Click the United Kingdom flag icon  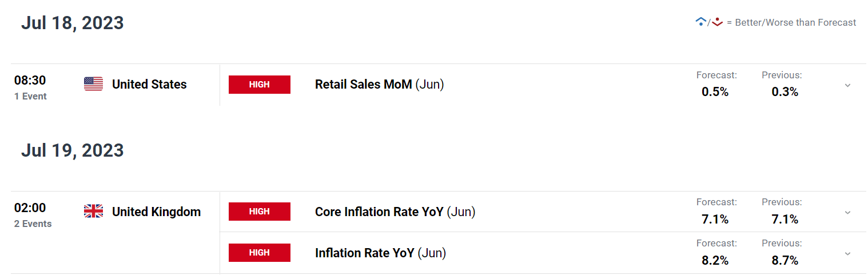coord(93,212)
